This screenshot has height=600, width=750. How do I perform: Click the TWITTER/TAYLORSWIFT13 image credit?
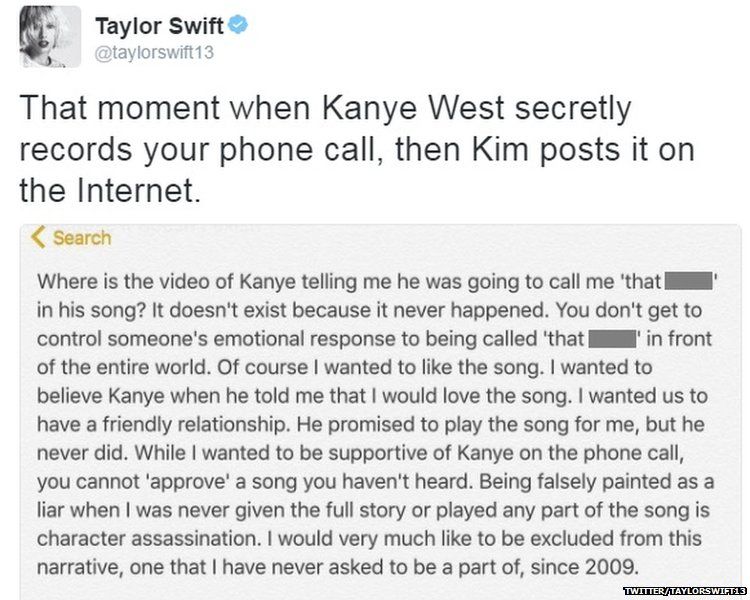(x=684, y=592)
